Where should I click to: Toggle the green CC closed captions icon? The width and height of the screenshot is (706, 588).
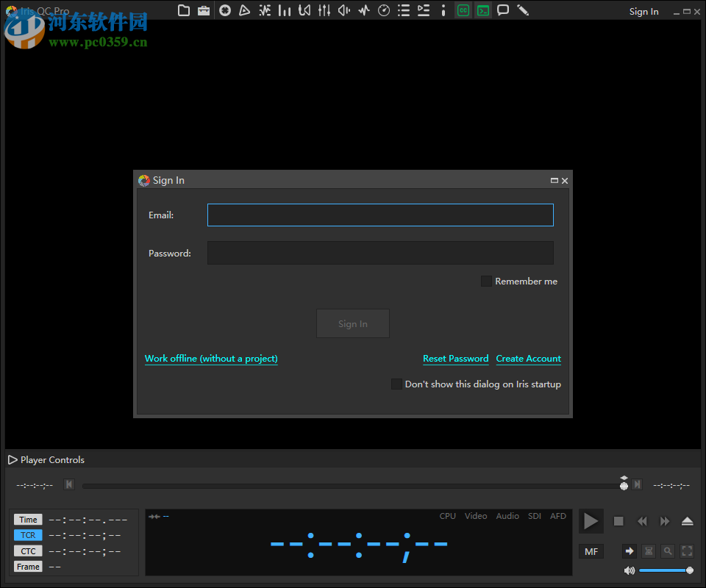pyautogui.click(x=463, y=10)
